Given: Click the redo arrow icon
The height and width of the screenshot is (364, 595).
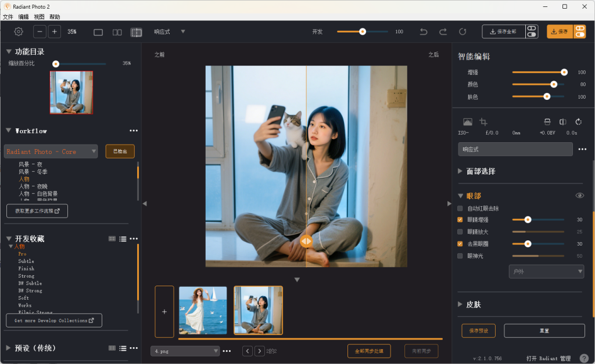Looking at the screenshot, I should 443,32.
